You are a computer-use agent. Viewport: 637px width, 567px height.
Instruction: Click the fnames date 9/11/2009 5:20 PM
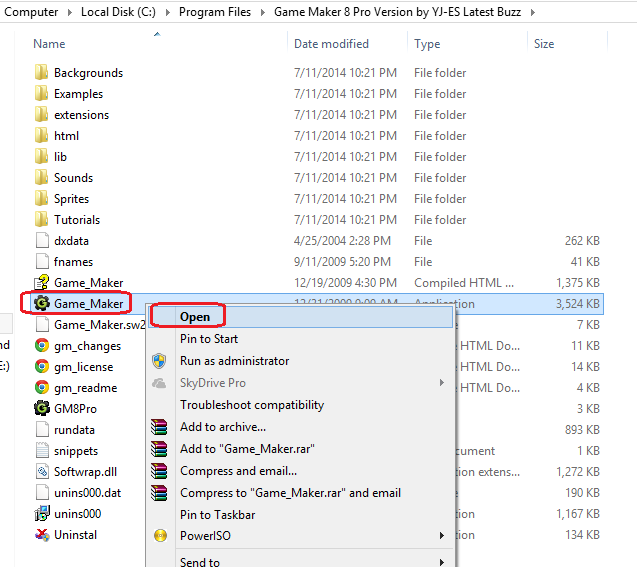[342, 262]
